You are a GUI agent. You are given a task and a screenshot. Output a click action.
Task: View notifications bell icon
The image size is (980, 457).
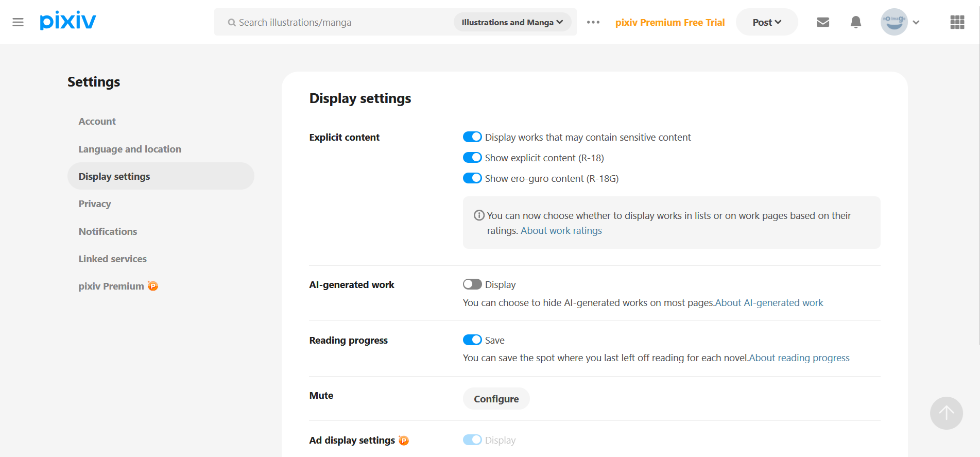pos(856,22)
